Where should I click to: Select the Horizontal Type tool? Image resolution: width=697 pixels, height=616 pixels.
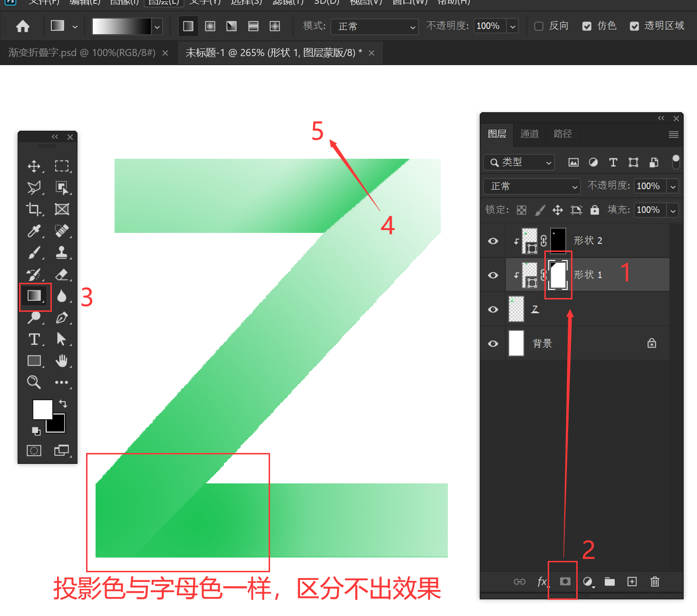(34, 339)
